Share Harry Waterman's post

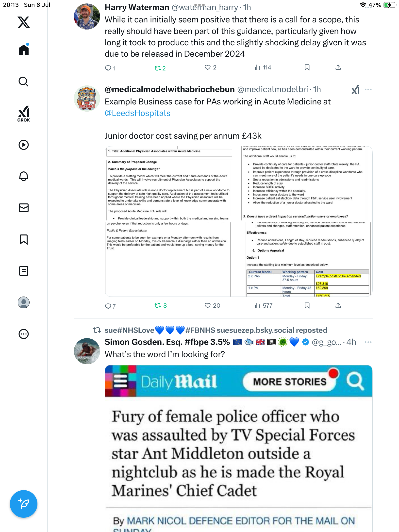click(338, 67)
